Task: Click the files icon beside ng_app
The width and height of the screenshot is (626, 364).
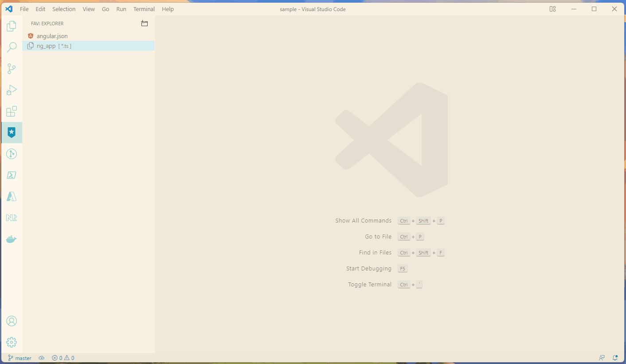Action: [x=31, y=46]
